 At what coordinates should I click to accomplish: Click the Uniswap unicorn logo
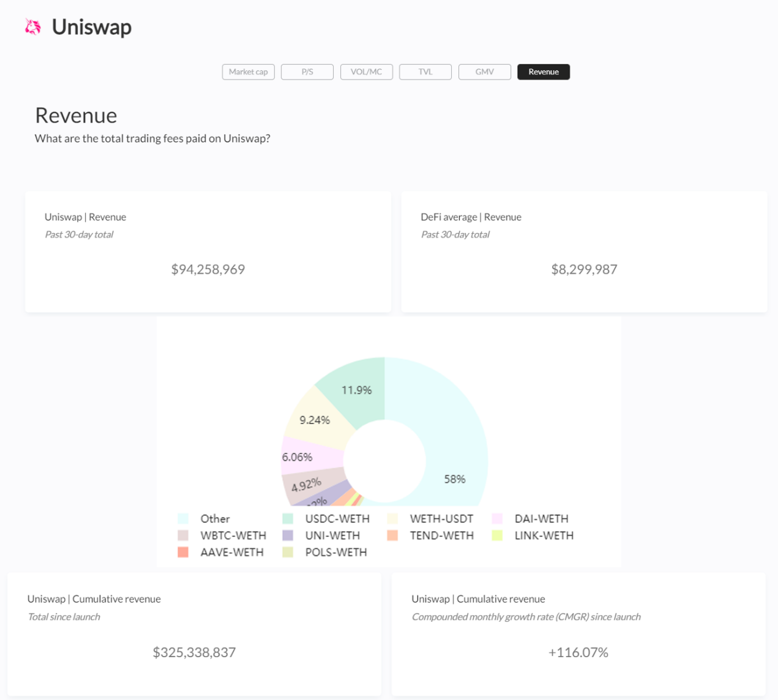click(33, 27)
